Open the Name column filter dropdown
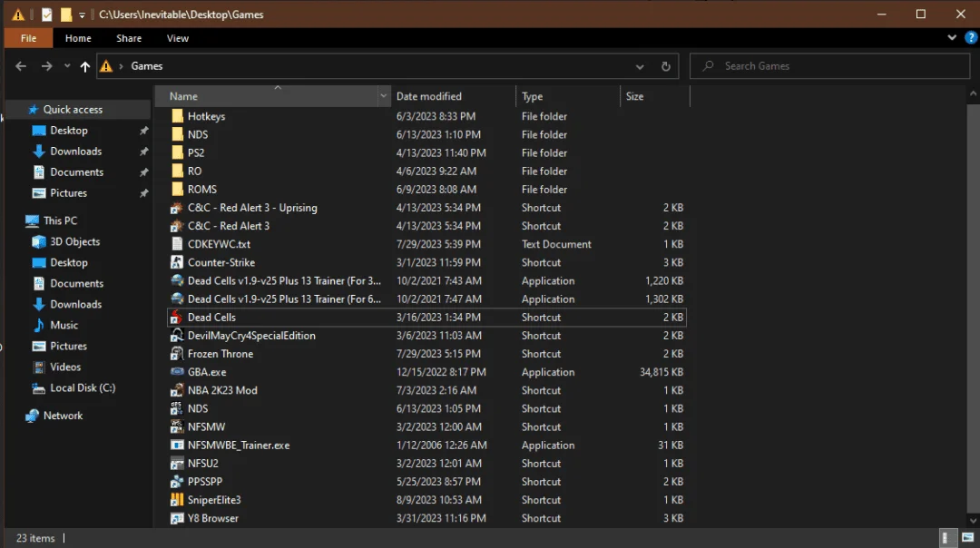Screen dimensions: 980x548 383,96
